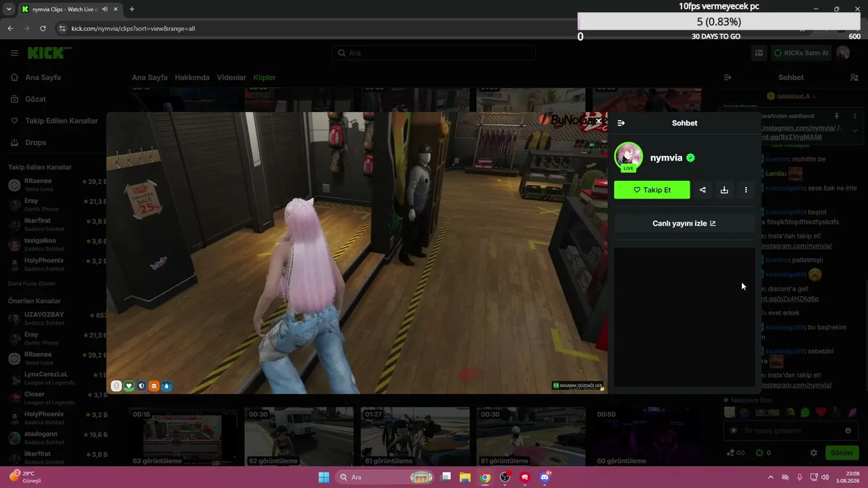Viewport: 868px width, 488px height.
Task: Open recommended channel LynxCerezLoL
Action: point(56,378)
